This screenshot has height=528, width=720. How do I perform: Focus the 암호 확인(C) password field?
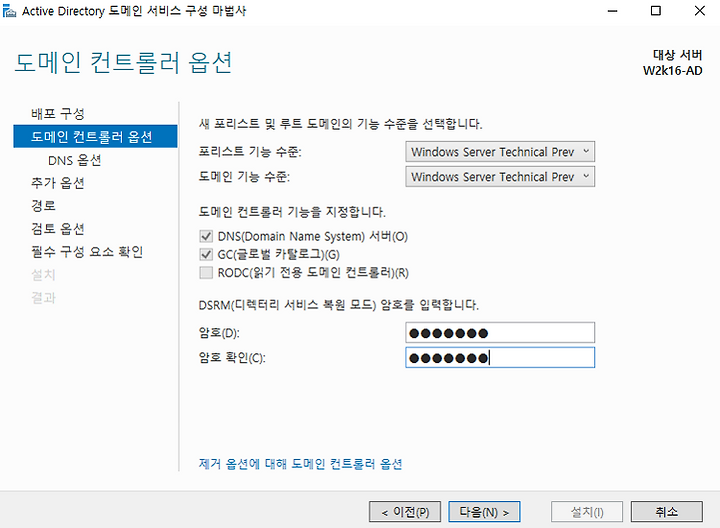(x=500, y=358)
